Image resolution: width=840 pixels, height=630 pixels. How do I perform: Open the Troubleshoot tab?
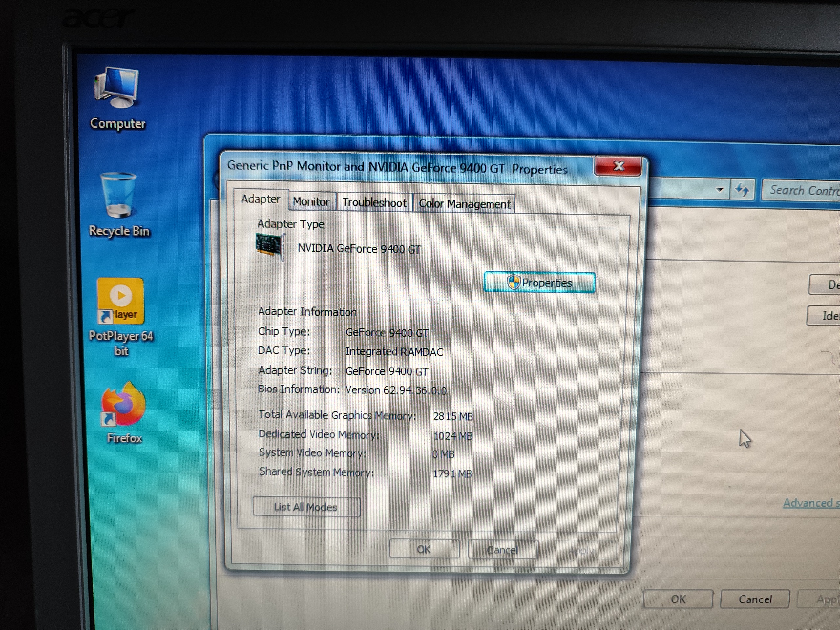(x=374, y=202)
